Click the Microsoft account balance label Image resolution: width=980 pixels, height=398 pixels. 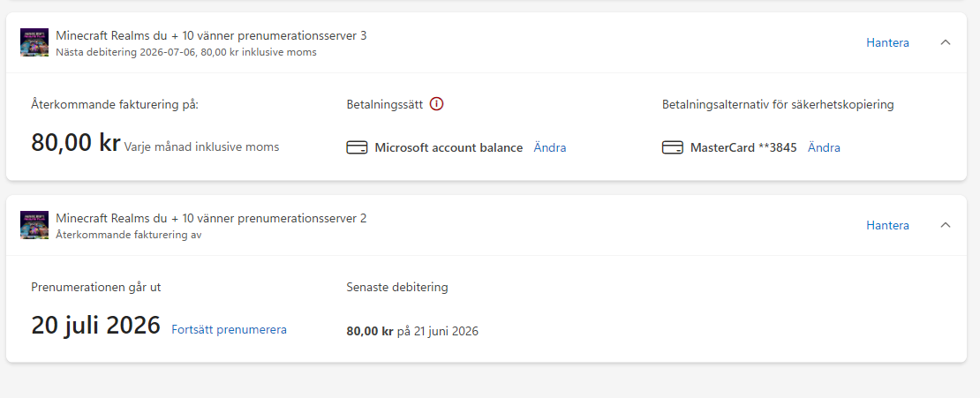click(449, 148)
